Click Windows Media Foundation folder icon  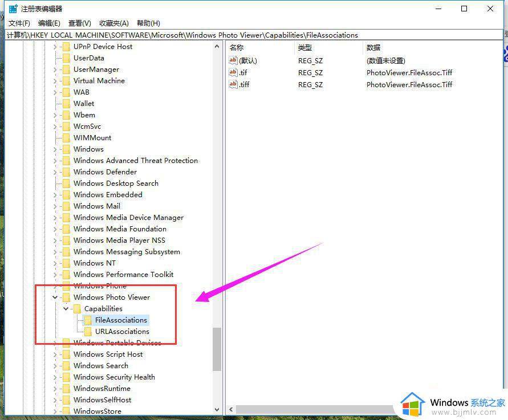[x=66, y=229]
